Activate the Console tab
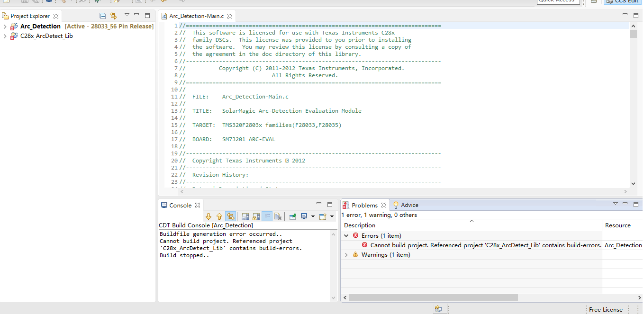 180,205
